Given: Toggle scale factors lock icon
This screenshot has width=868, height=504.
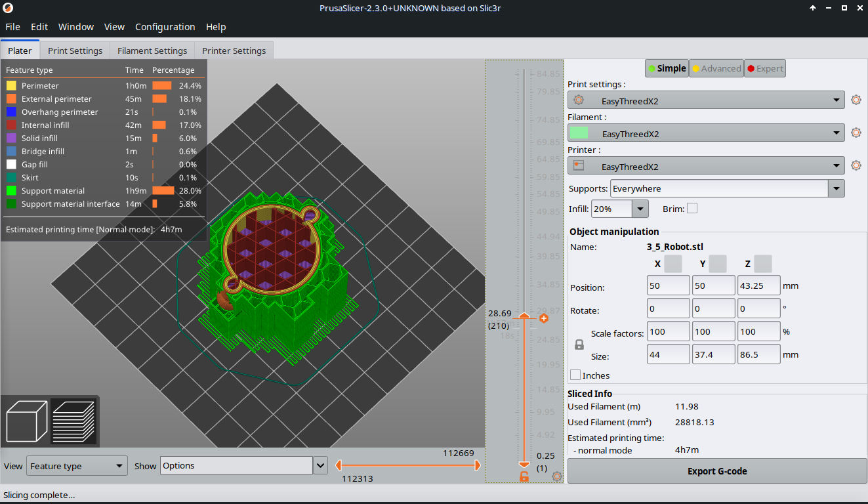Looking at the screenshot, I should (x=579, y=345).
